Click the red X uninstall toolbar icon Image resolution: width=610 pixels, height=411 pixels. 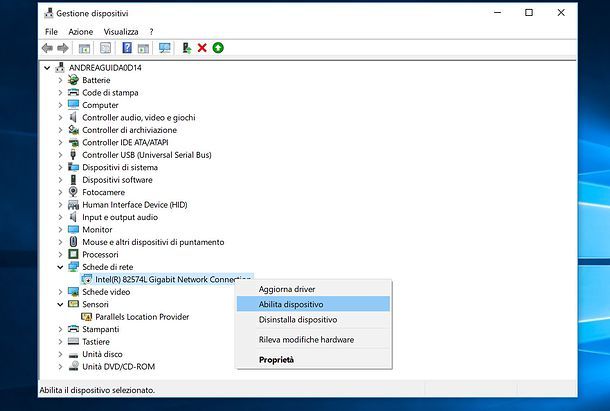tap(202, 48)
